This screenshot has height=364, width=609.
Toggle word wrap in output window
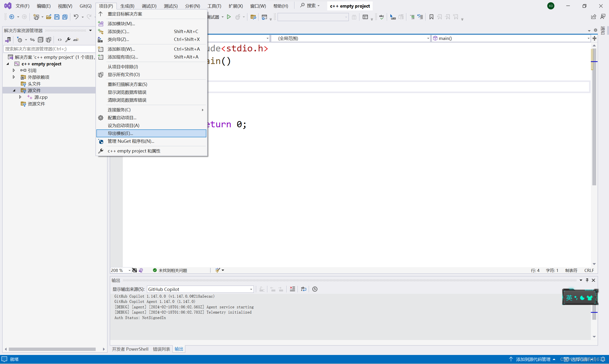(303, 289)
